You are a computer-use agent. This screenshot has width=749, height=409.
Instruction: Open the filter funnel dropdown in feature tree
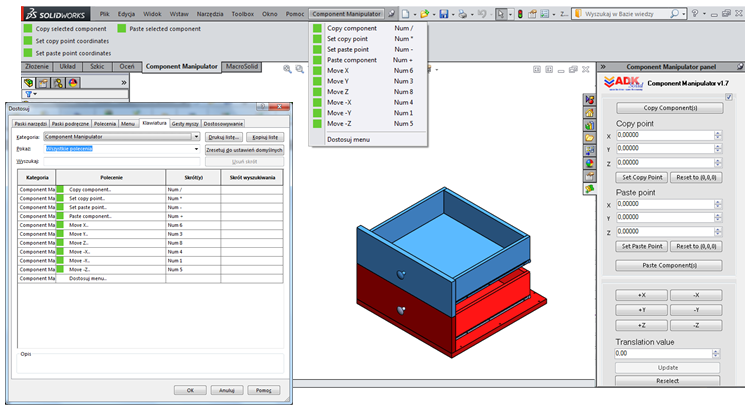(x=31, y=94)
